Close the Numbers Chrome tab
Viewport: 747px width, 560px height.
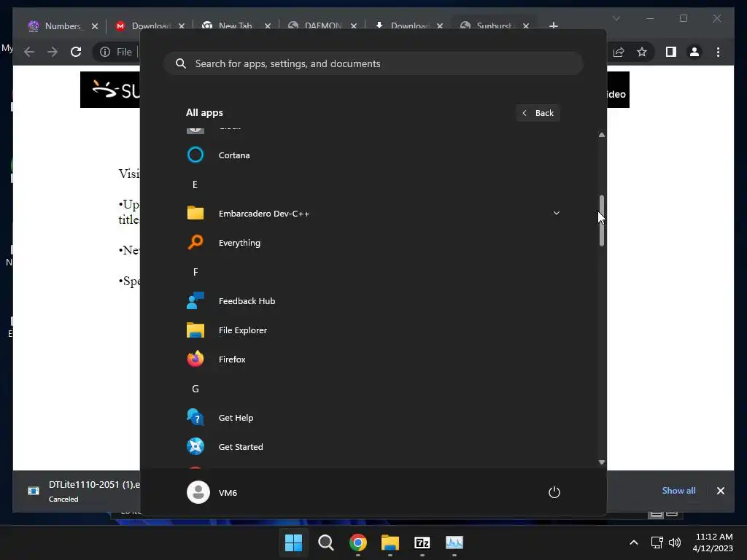pos(94,26)
